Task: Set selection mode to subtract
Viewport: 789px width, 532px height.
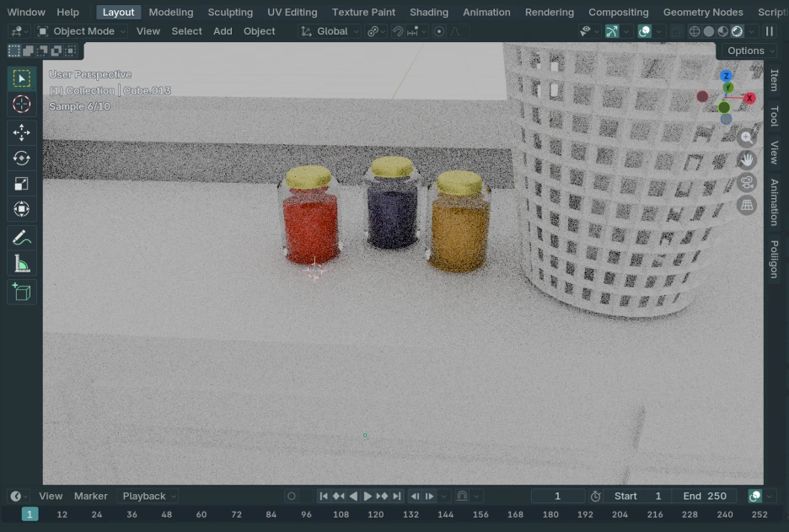Action: pos(42,51)
